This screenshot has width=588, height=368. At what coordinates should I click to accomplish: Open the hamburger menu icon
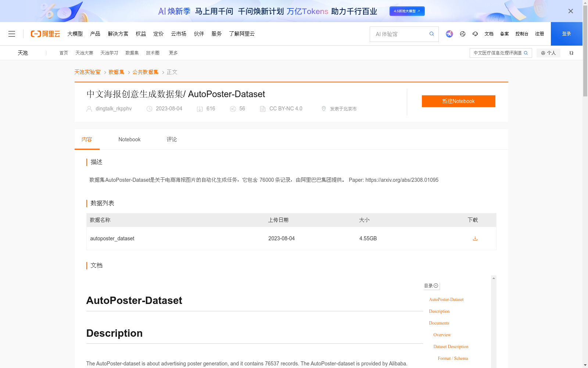[x=12, y=34]
